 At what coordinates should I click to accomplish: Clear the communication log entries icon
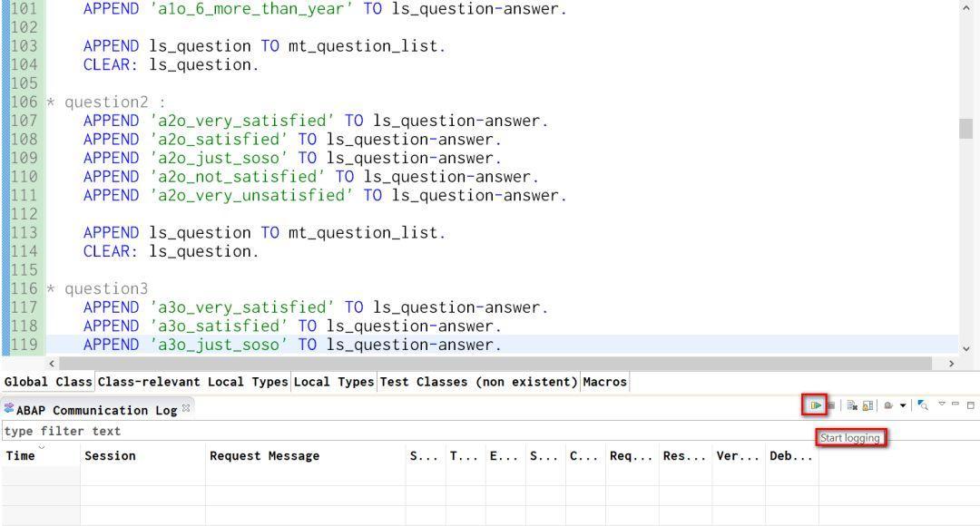(x=852, y=405)
